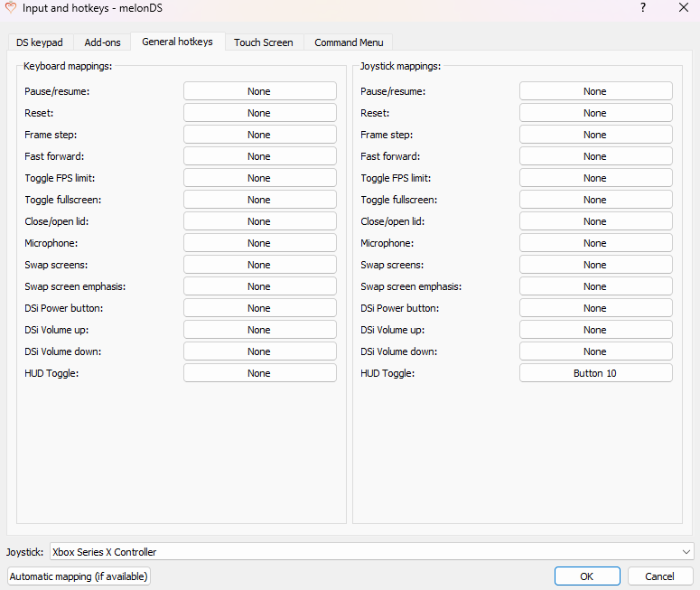This screenshot has height=590, width=700.
Task: Set keyboard mapping for HUD Toggle
Action: 259,373
